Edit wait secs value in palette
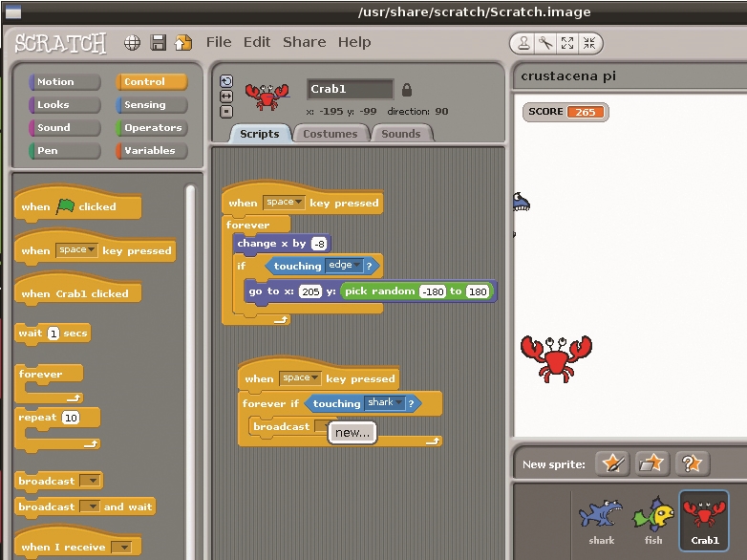 (x=53, y=334)
